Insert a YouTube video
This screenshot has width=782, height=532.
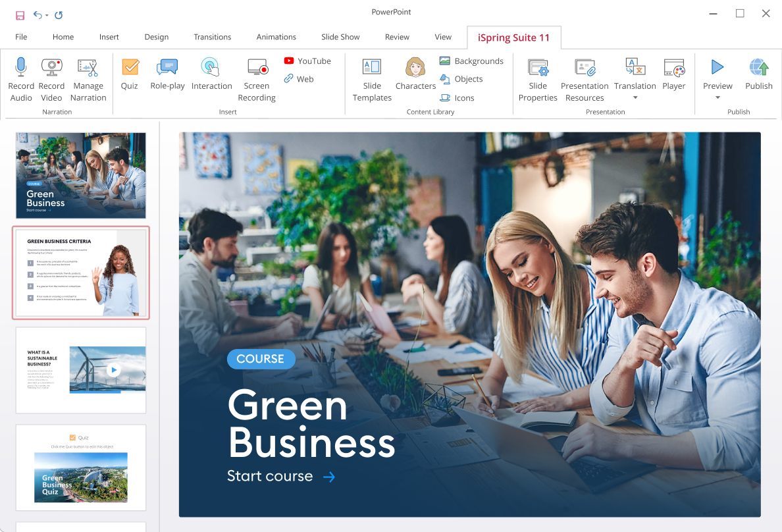pyautogui.click(x=307, y=61)
